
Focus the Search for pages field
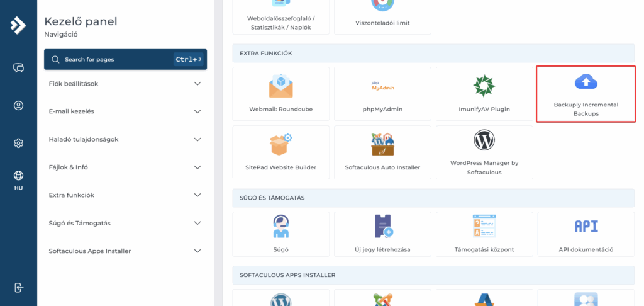(x=125, y=60)
